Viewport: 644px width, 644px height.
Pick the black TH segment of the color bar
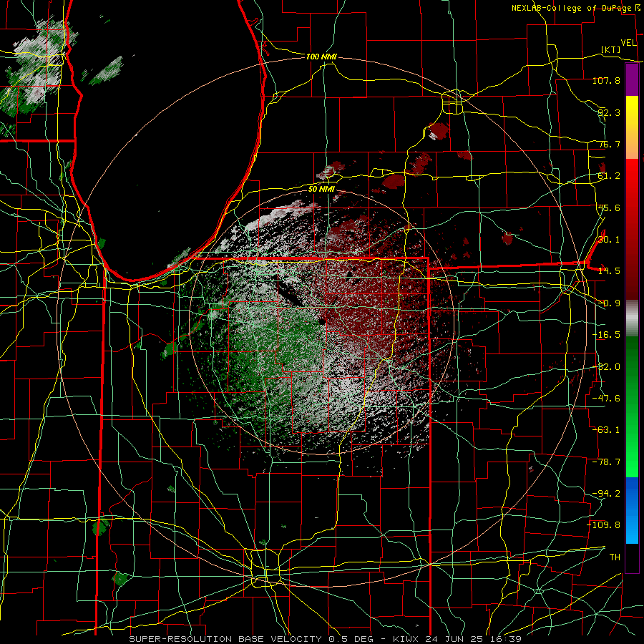pyautogui.click(x=632, y=557)
